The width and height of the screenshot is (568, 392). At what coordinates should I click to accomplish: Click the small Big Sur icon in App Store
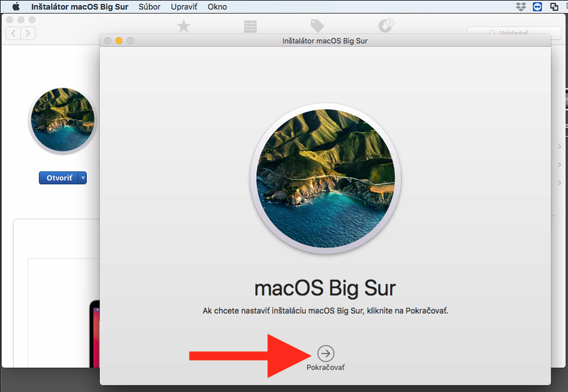pos(63,119)
